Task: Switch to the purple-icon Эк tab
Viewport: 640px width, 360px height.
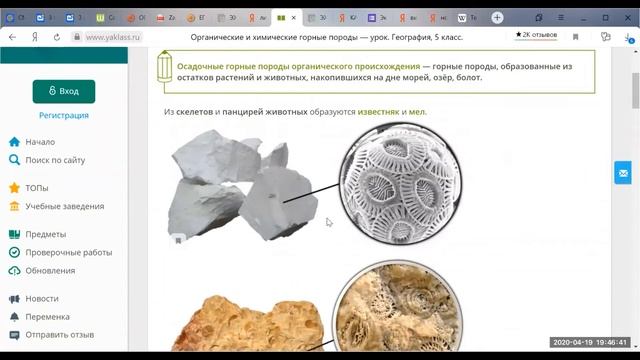Action: 377,18
